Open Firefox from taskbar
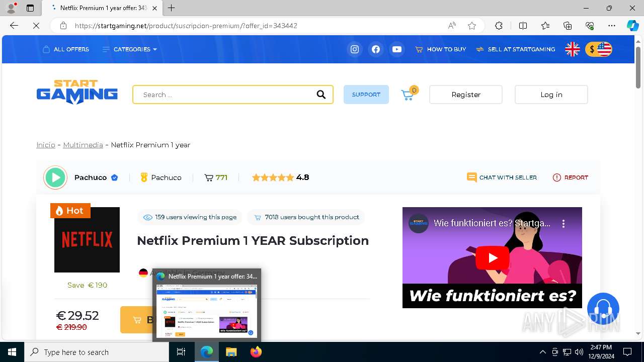Image resolution: width=644 pixels, height=362 pixels. 256,352
